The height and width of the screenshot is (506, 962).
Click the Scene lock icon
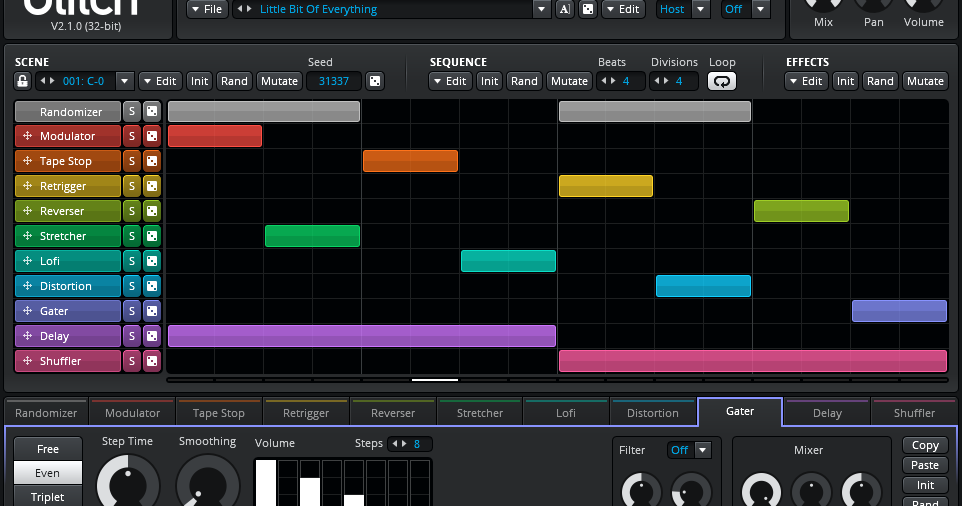point(22,81)
